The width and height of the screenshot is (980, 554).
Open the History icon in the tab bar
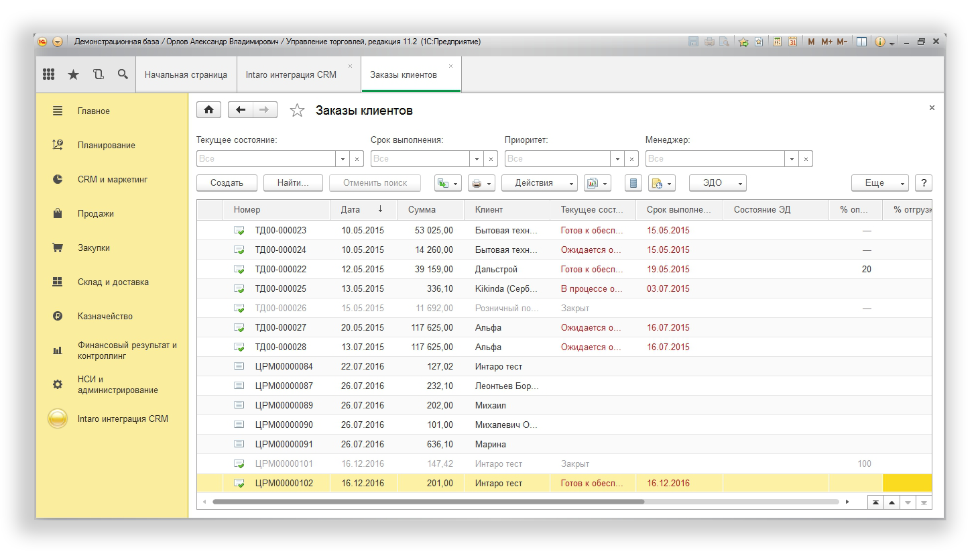click(98, 74)
